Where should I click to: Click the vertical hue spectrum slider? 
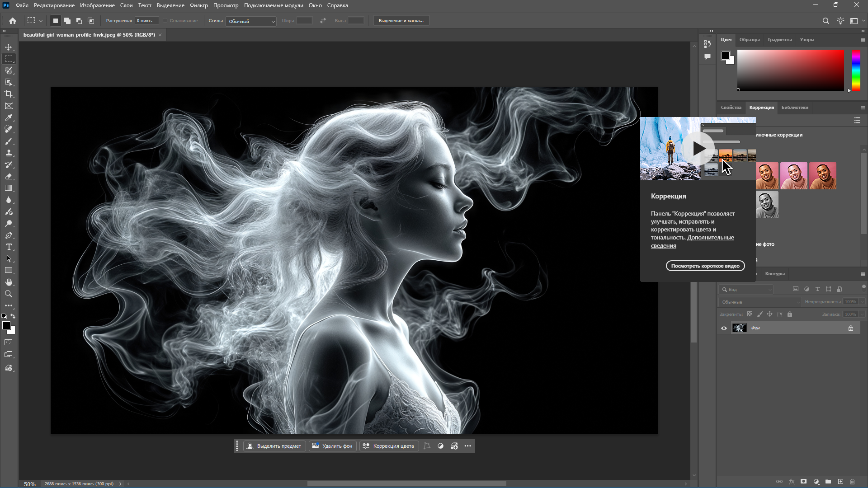[856, 70]
